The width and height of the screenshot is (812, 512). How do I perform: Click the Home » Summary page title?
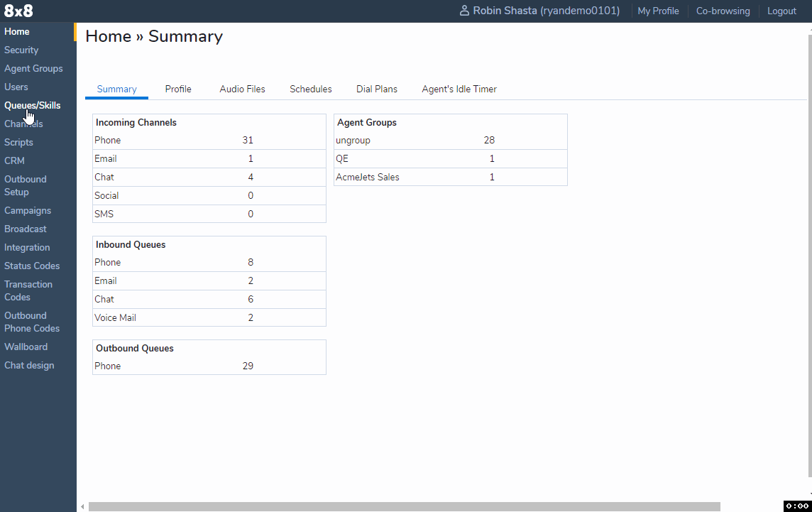pyautogui.click(x=154, y=36)
